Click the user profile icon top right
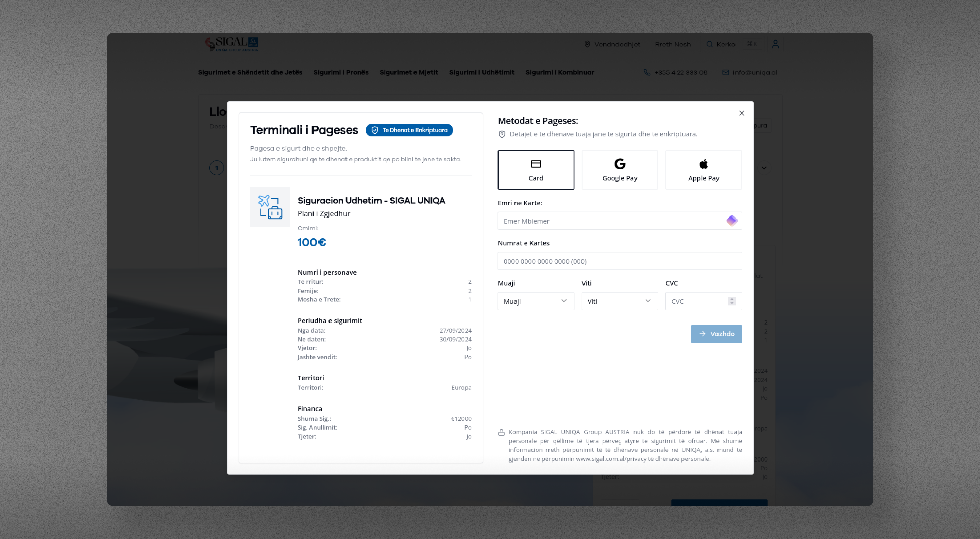Image resolution: width=980 pixels, height=539 pixels. tap(776, 44)
